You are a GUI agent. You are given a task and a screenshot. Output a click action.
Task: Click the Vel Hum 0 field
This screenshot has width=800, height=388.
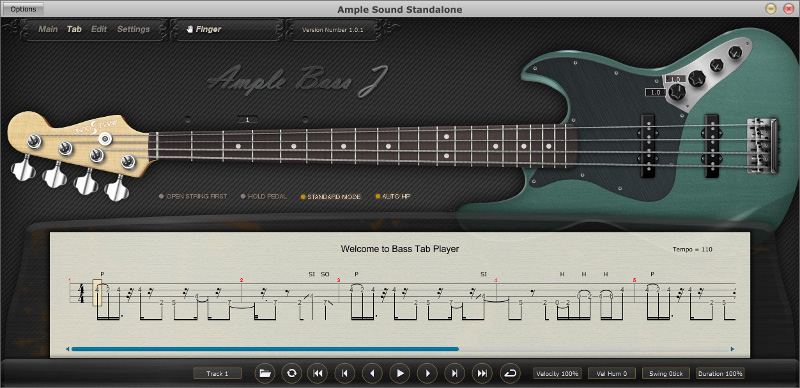(611, 373)
